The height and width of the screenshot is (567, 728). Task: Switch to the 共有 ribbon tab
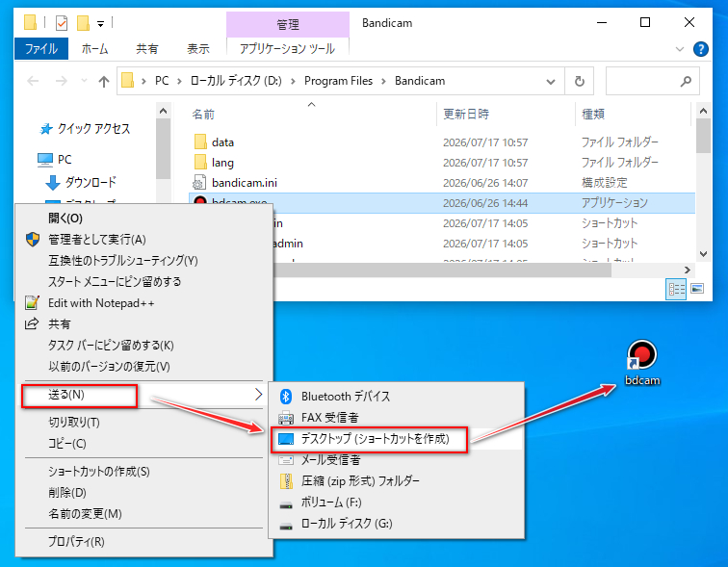(147, 48)
